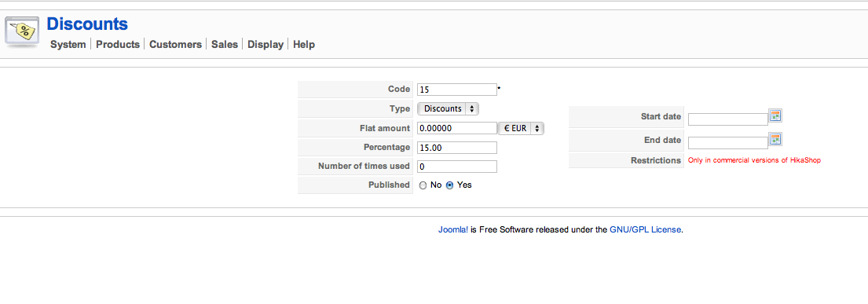Click into the Start date text field
The height and width of the screenshot is (304, 868).
click(x=728, y=119)
